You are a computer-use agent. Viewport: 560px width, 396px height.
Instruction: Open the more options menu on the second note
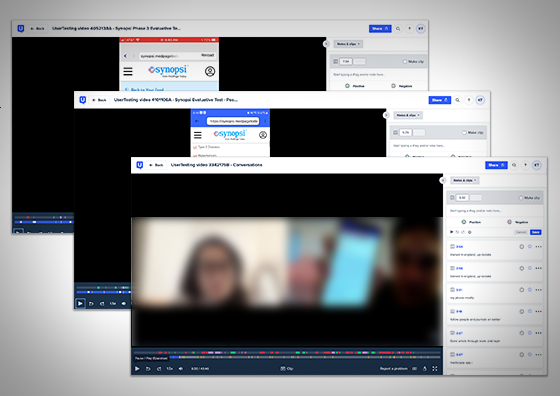(539, 268)
